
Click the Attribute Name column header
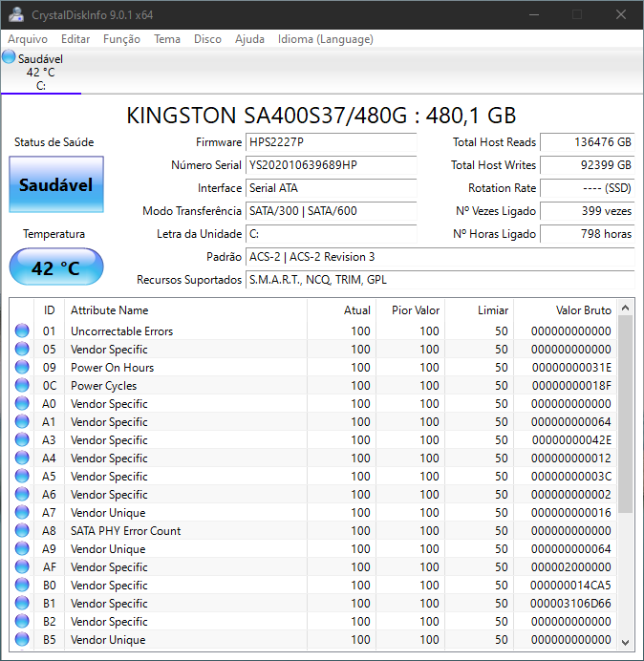pos(185,310)
